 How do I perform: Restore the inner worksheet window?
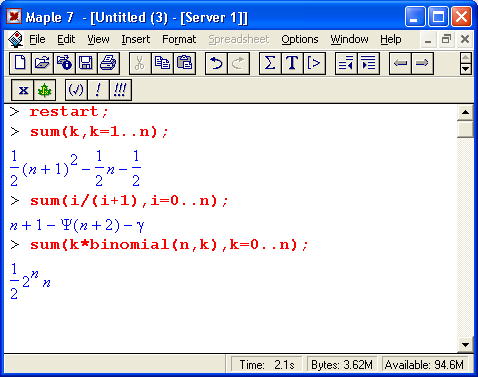point(446,39)
